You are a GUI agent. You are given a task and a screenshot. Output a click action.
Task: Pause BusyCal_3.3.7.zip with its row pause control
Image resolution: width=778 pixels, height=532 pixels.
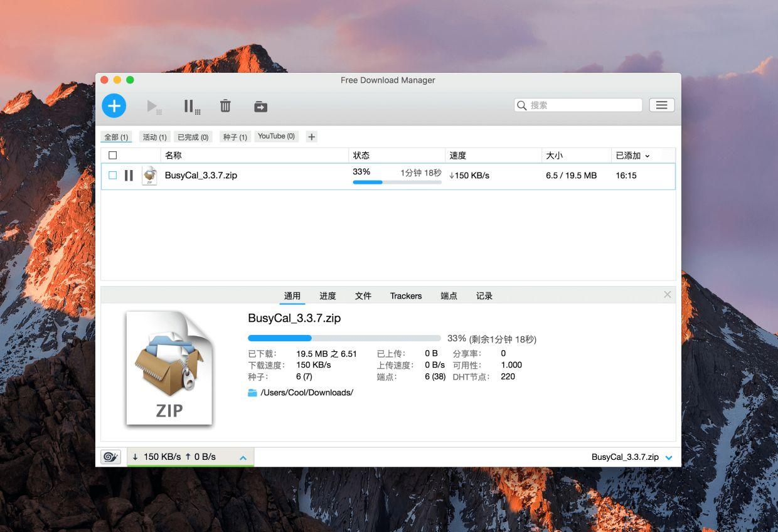[x=129, y=175]
